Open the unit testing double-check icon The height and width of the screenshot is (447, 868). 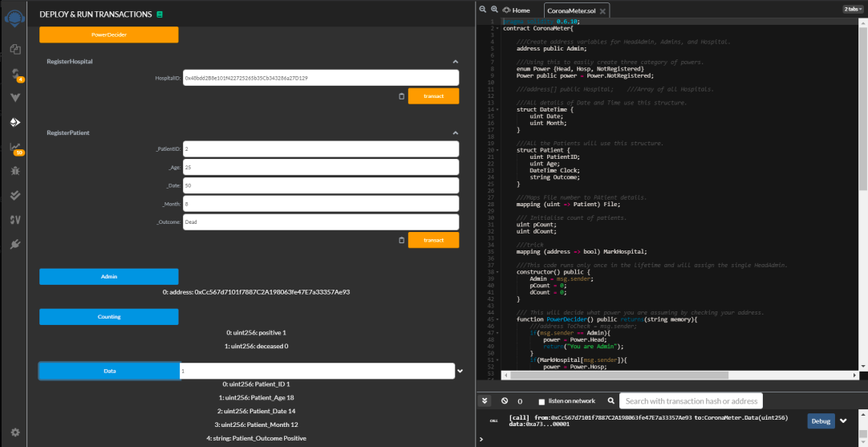15,195
